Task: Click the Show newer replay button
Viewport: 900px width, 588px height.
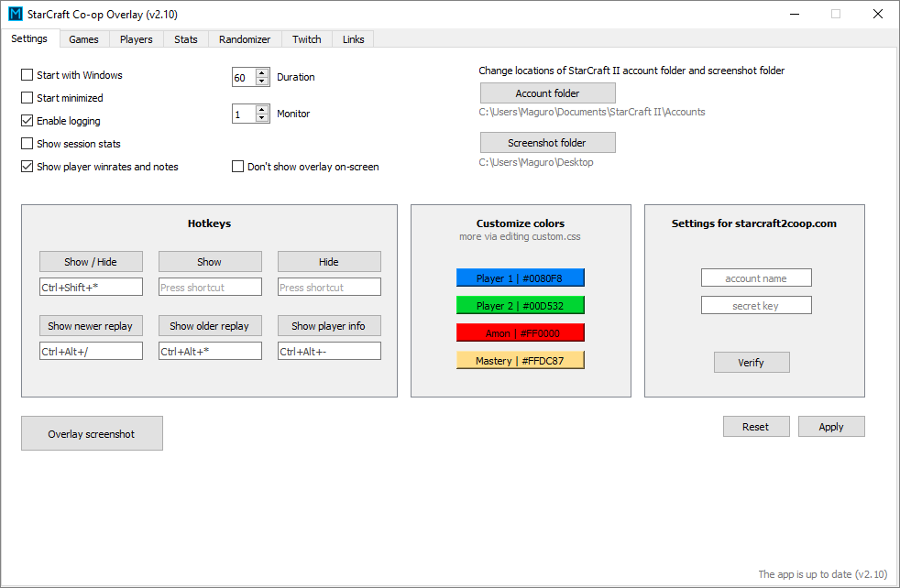Action: pos(91,326)
